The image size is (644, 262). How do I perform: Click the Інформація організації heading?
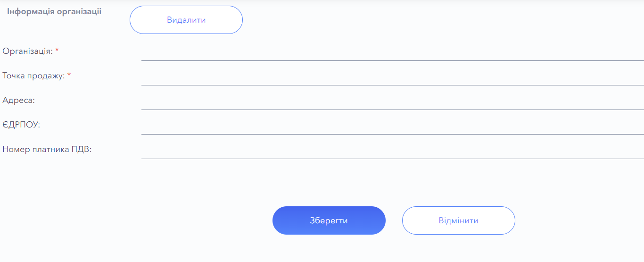(54, 12)
